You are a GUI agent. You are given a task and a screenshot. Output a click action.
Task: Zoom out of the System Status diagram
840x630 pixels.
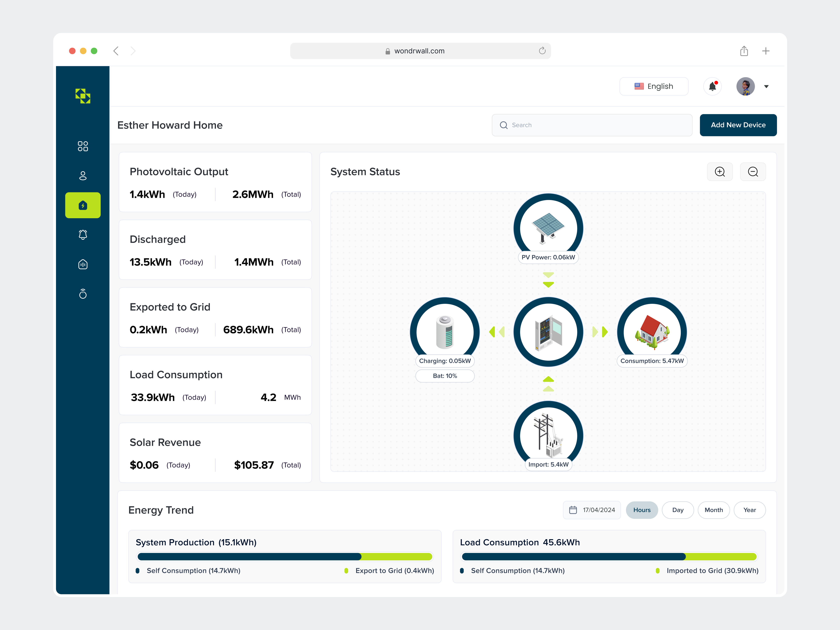753,172
